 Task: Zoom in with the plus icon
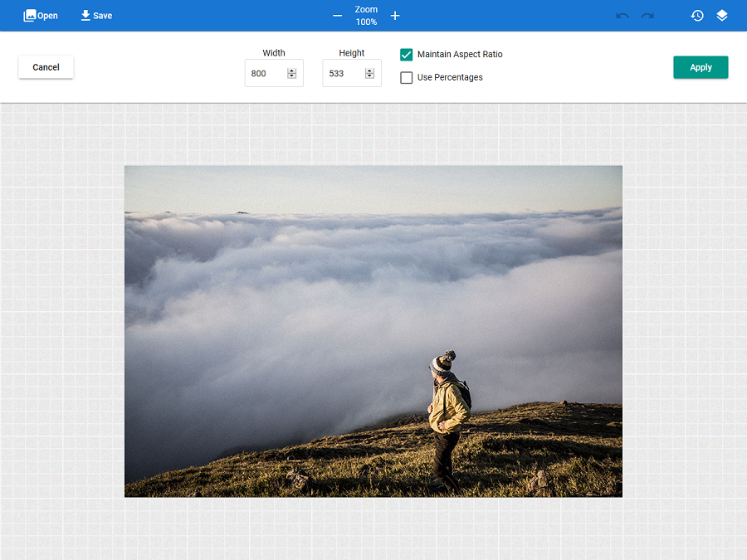click(395, 15)
